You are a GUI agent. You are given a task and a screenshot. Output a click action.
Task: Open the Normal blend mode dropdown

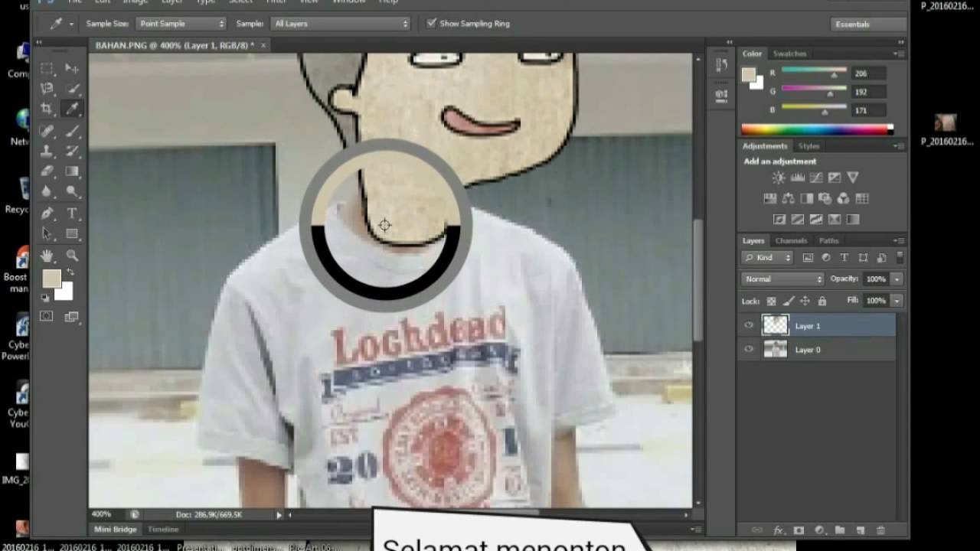pos(782,279)
